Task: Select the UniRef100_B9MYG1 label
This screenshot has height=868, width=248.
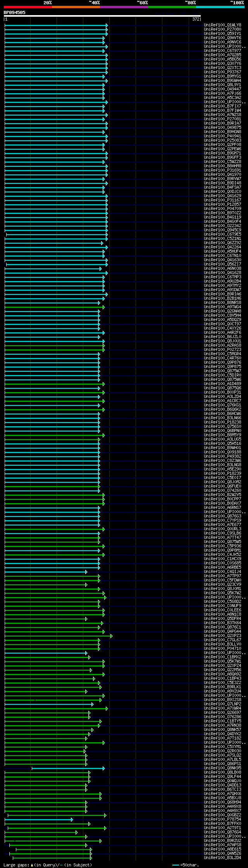Action: click(x=222, y=76)
